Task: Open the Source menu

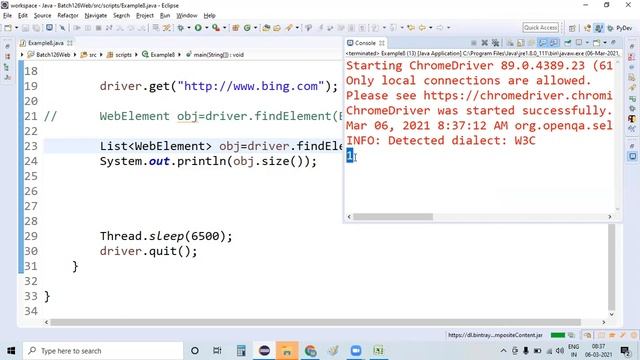Action: point(42,16)
